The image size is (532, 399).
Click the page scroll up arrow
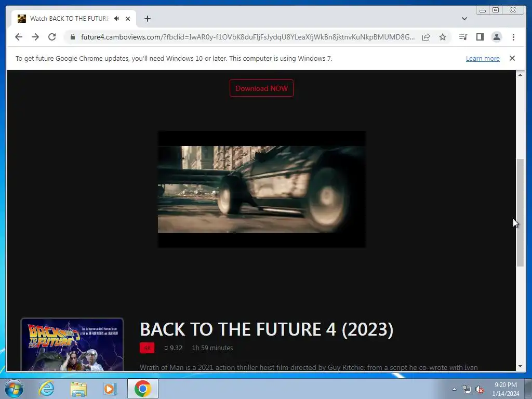click(520, 75)
